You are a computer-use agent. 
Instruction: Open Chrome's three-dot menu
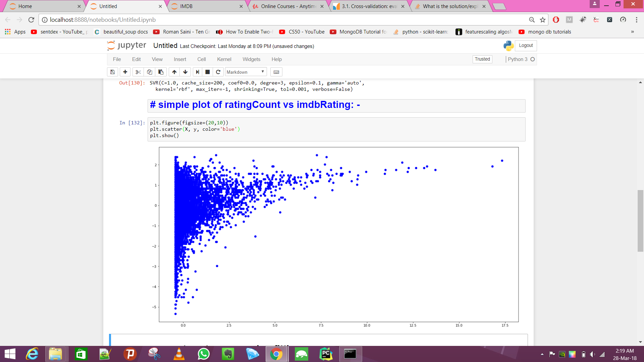point(636,20)
